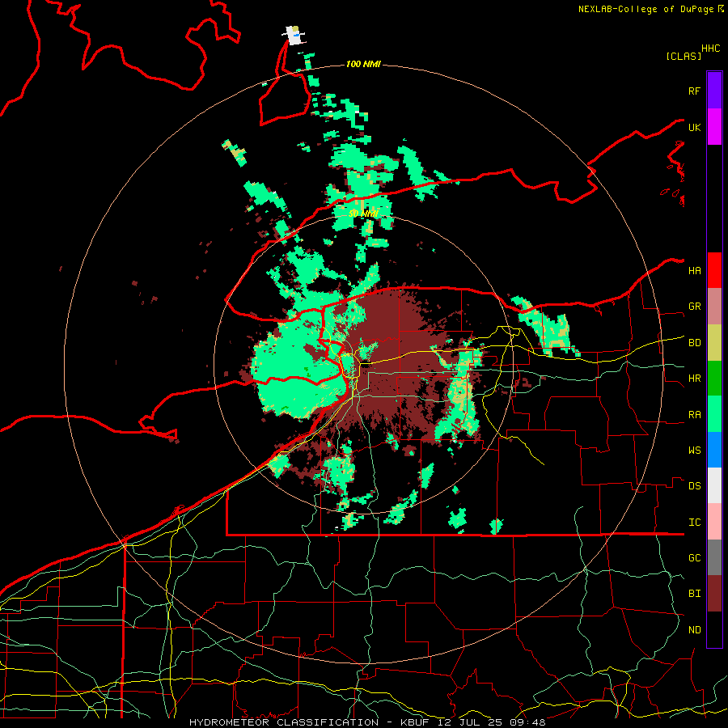Click the WS legend label
Image resolution: width=728 pixels, height=728 pixels.
point(694,451)
